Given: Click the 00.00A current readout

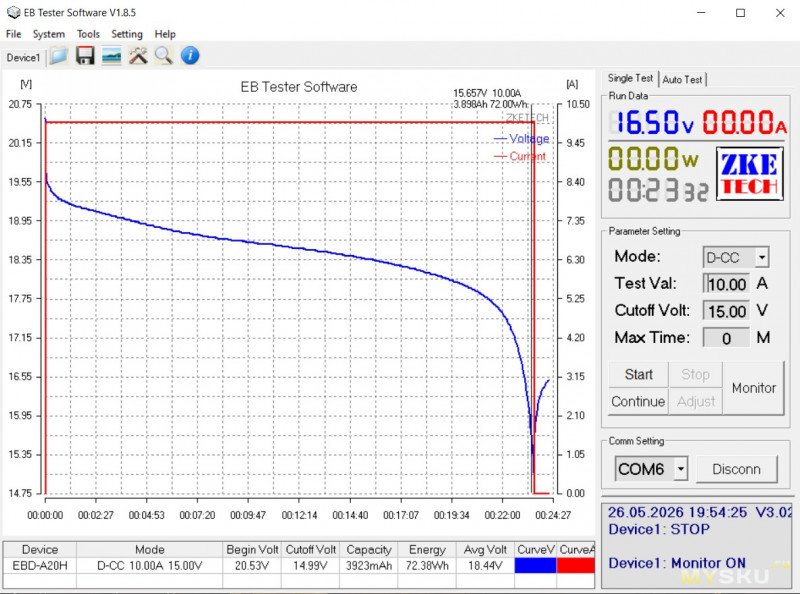Looking at the screenshot, I should (x=744, y=122).
